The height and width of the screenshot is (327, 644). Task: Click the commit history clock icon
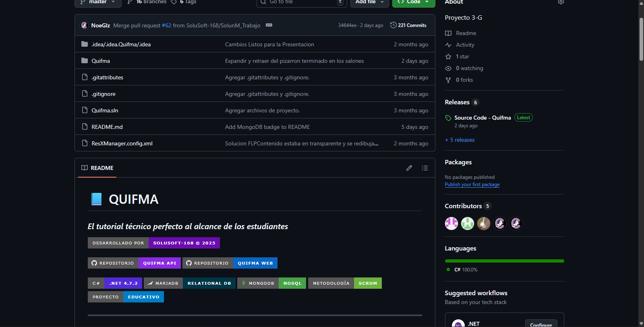(393, 25)
